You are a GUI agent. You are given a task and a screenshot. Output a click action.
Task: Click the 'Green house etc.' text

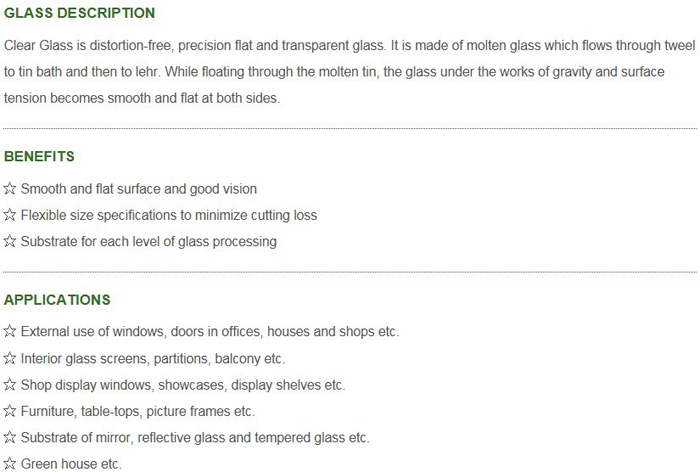[71, 464]
